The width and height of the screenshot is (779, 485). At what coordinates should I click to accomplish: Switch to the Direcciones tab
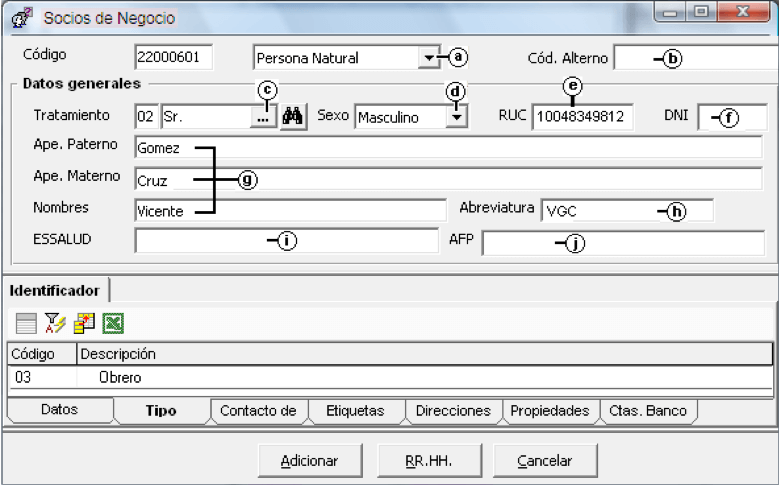(453, 411)
